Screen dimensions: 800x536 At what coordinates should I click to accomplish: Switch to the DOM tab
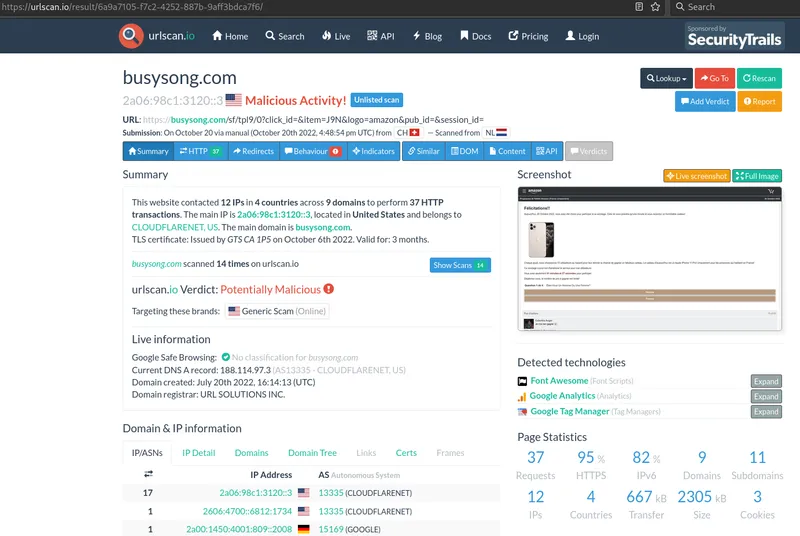pyautogui.click(x=465, y=151)
